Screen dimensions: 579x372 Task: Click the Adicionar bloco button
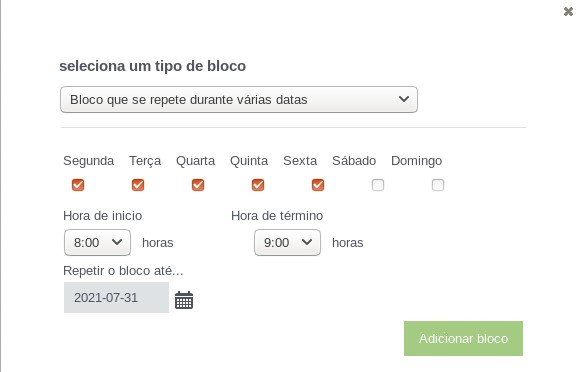pyautogui.click(x=463, y=338)
